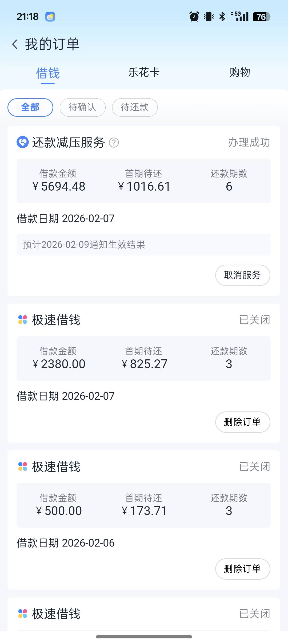
Task: Switch to the 乐花卡 tab
Action: pyautogui.click(x=144, y=72)
